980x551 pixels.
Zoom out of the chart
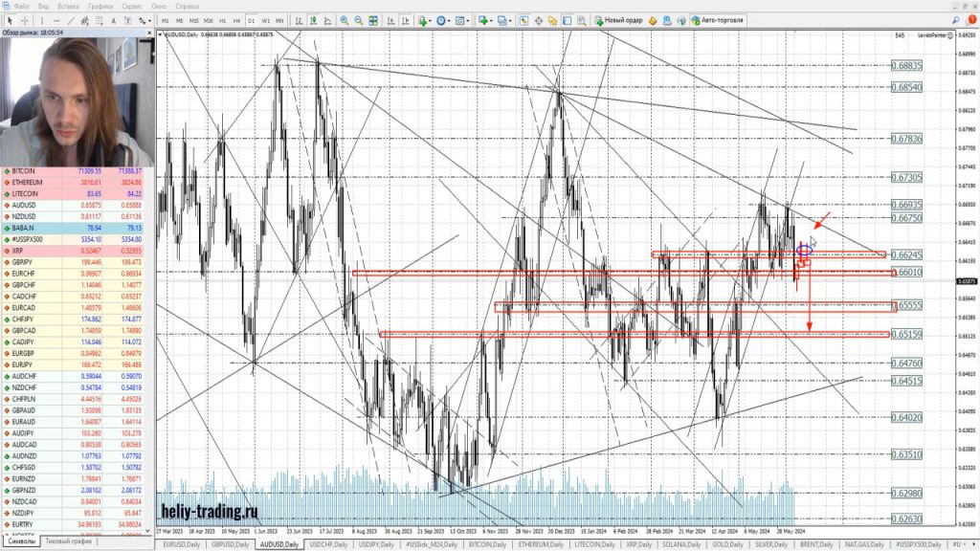point(358,19)
